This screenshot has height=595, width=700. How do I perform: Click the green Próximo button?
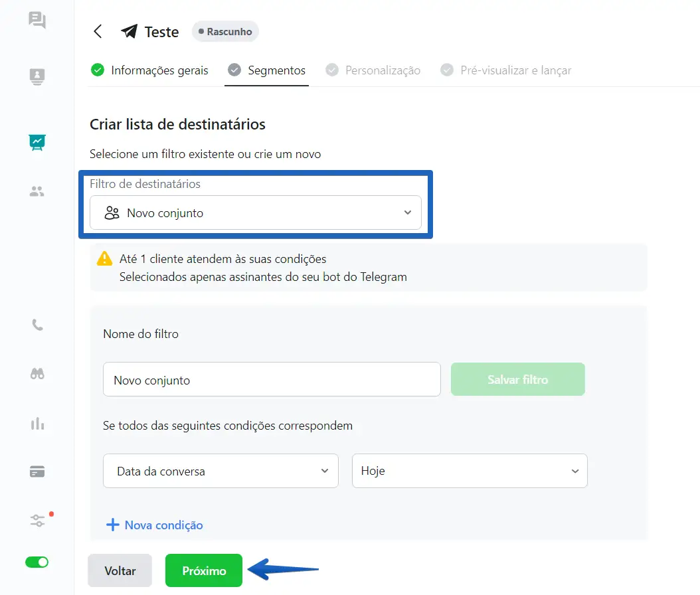click(204, 571)
